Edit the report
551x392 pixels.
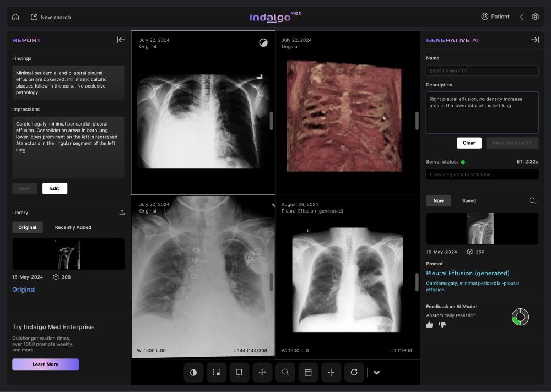(x=55, y=189)
